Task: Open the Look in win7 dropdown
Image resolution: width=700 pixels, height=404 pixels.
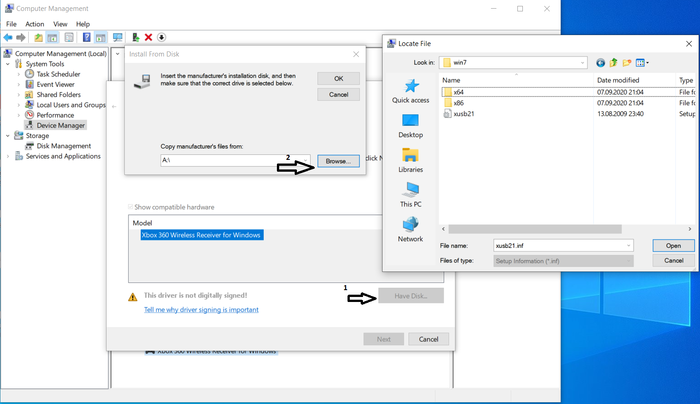Action: point(582,63)
